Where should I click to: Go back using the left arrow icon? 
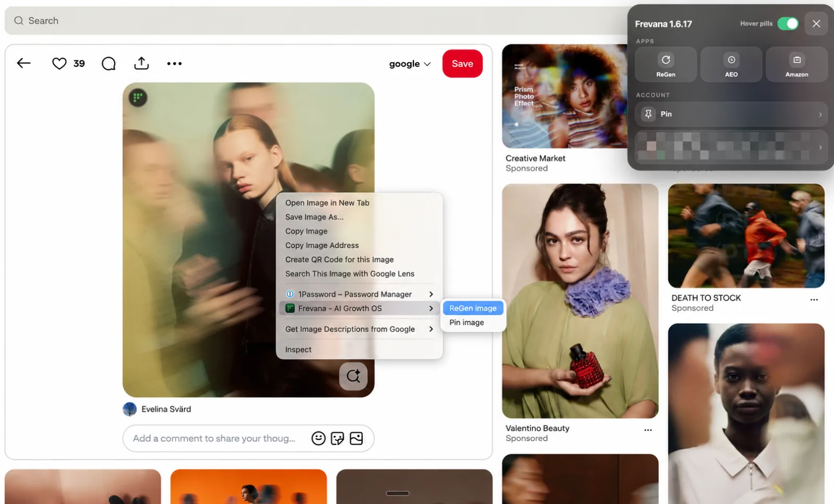pyautogui.click(x=23, y=64)
